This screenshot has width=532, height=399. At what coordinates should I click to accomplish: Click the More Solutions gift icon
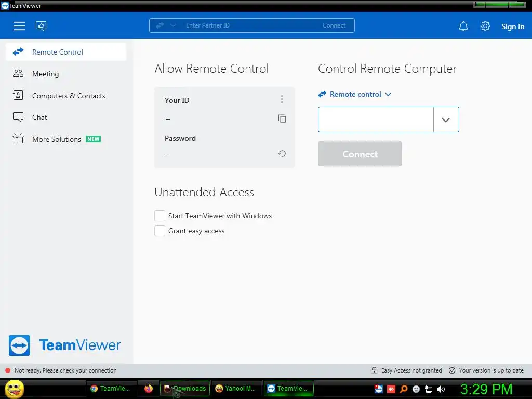[18, 138]
